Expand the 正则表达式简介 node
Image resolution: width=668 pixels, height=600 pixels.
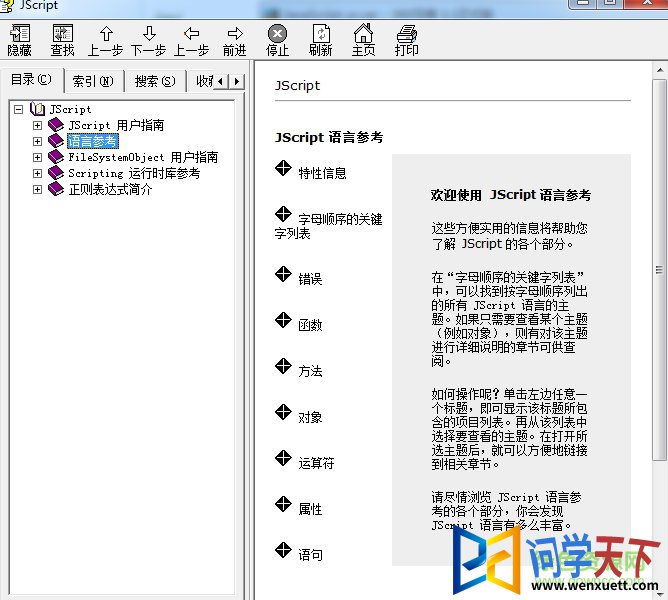coord(37,189)
